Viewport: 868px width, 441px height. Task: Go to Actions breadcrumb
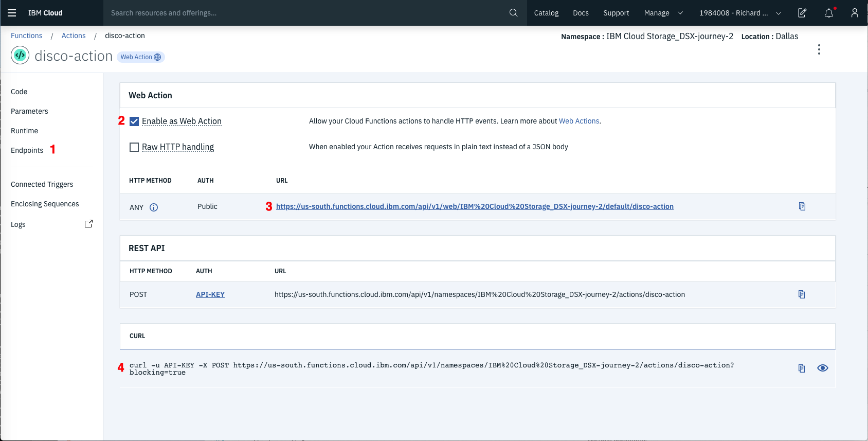(74, 36)
